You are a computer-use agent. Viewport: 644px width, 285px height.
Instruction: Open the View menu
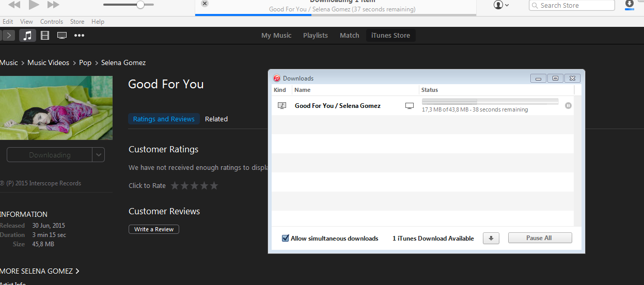[x=26, y=22]
